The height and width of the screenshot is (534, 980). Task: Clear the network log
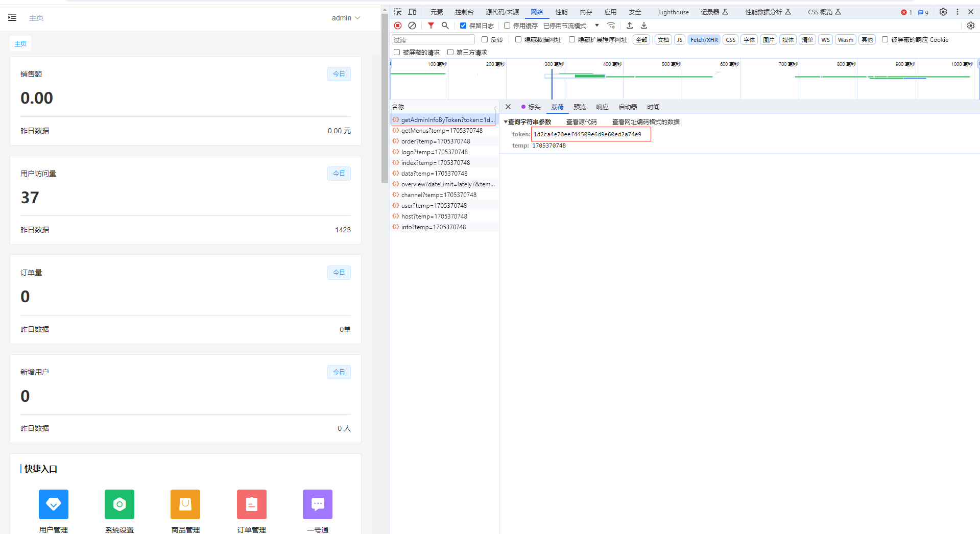(x=412, y=26)
